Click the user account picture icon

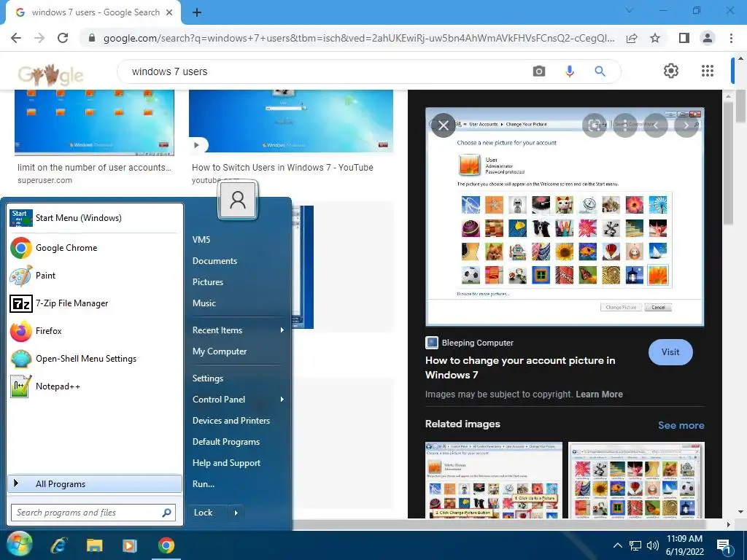coord(238,200)
